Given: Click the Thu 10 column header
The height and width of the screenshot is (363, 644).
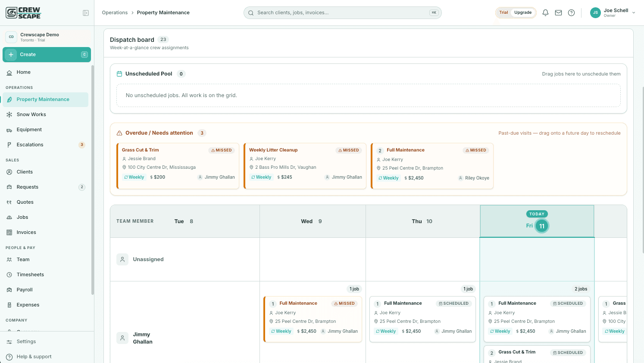Looking at the screenshot, I should tap(422, 221).
